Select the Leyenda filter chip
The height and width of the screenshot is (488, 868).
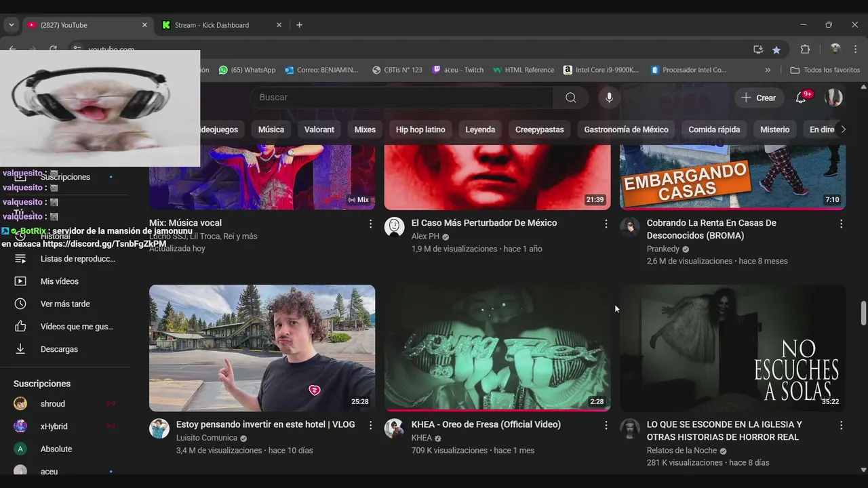point(480,129)
